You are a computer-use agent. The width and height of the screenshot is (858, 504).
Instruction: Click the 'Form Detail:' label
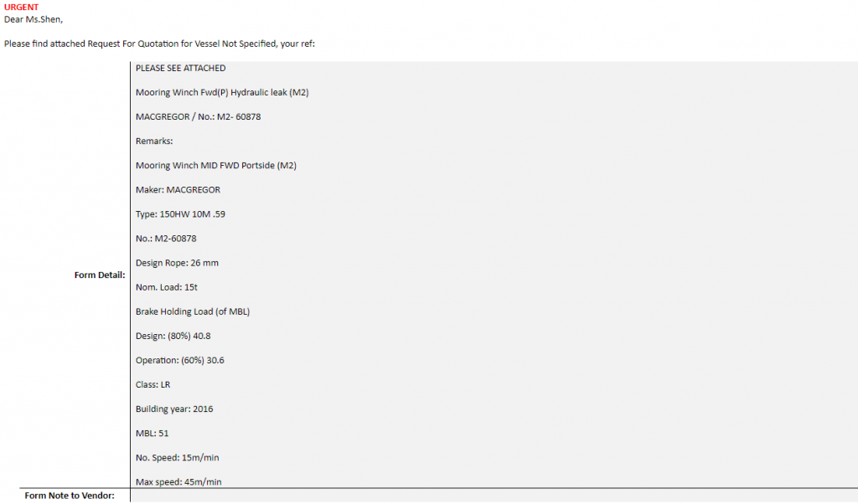[x=100, y=275]
